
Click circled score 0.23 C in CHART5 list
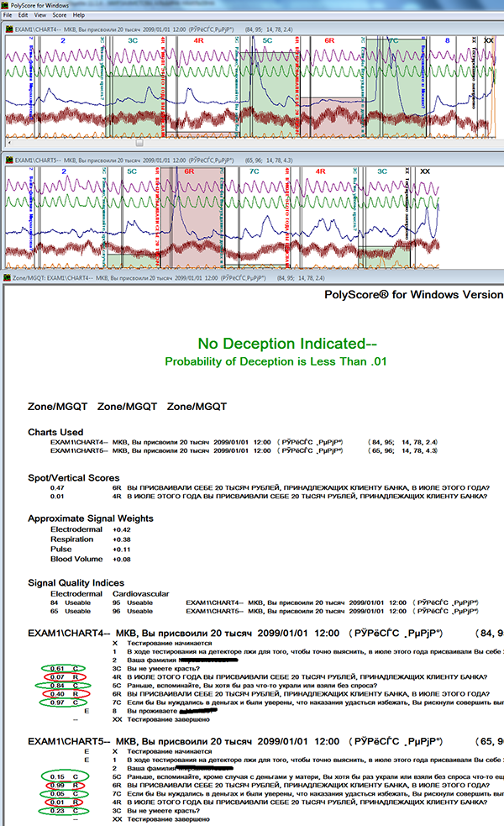pos(66,810)
